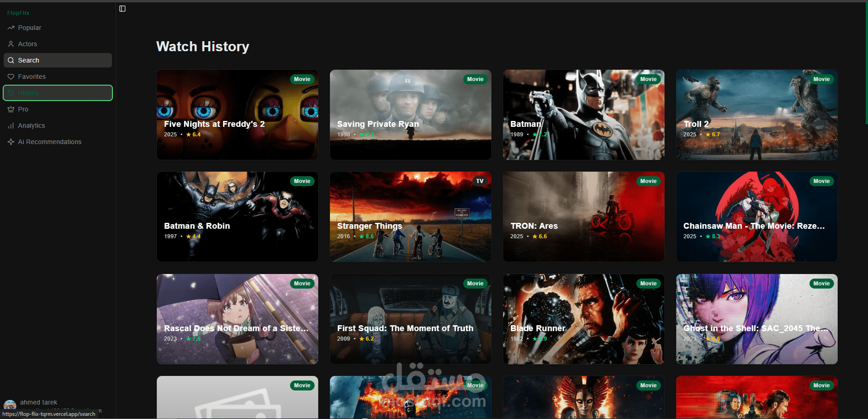Open the Batman & Robin card

[x=238, y=217]
